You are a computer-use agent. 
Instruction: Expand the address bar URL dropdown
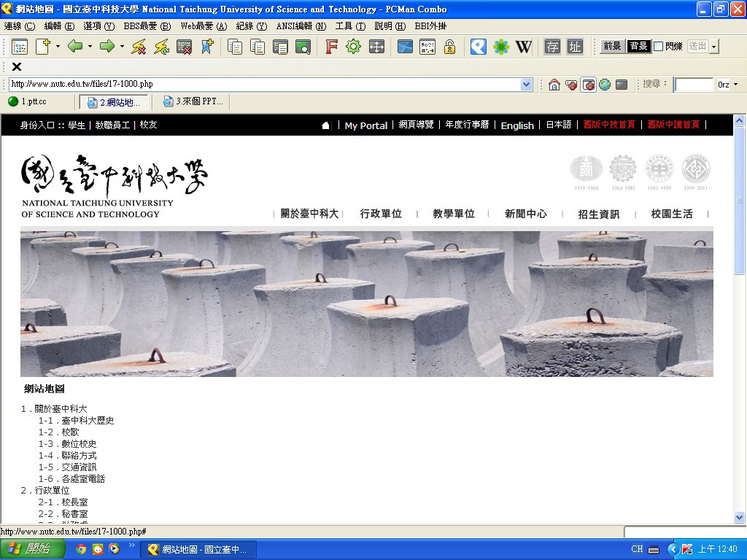click(x=526, y=85)
